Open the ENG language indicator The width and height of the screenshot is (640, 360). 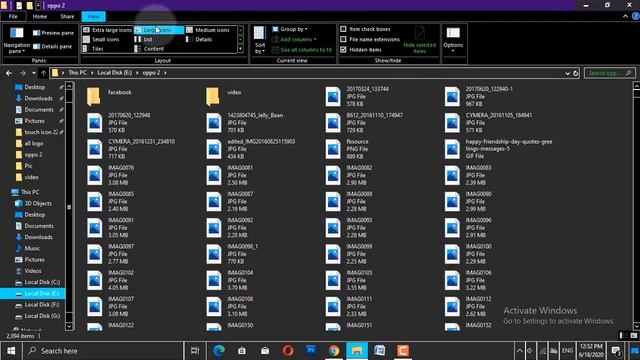(x=567, y=351)
